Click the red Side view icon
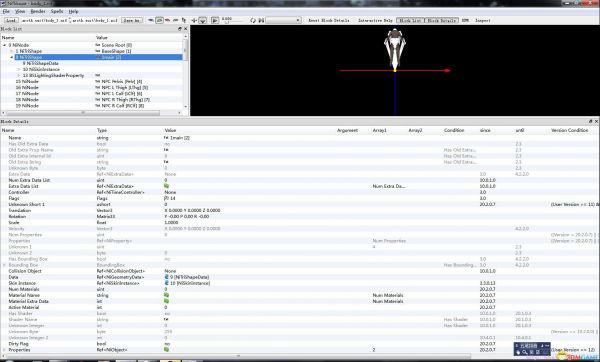 168,20
